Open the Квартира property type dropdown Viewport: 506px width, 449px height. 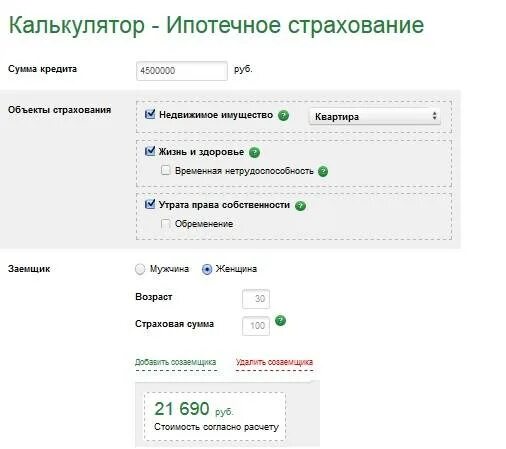[375, 116]
